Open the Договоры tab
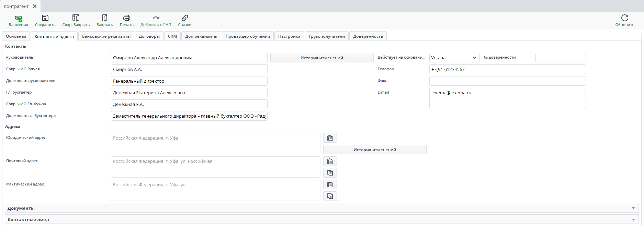Viewport: 644px width, 228px height. (149, 36)
